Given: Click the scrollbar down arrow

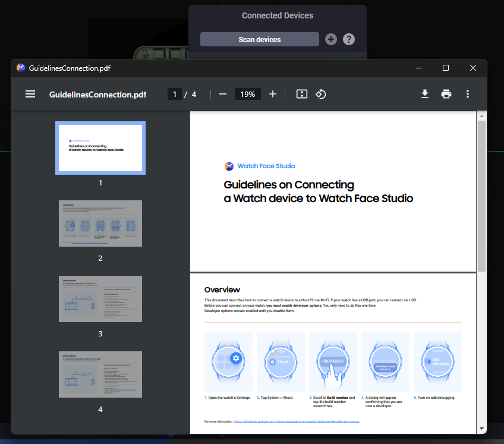Looking at the screenshot, I should 481,429.
